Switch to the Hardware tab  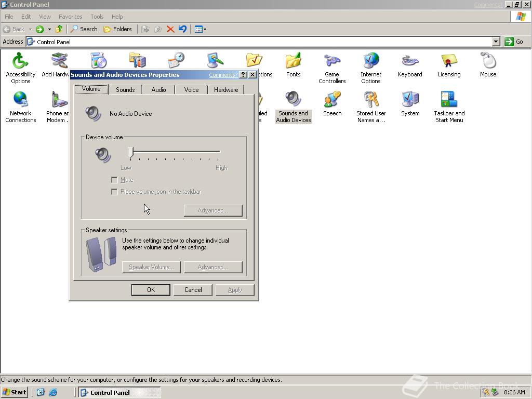tap(226, 89)
